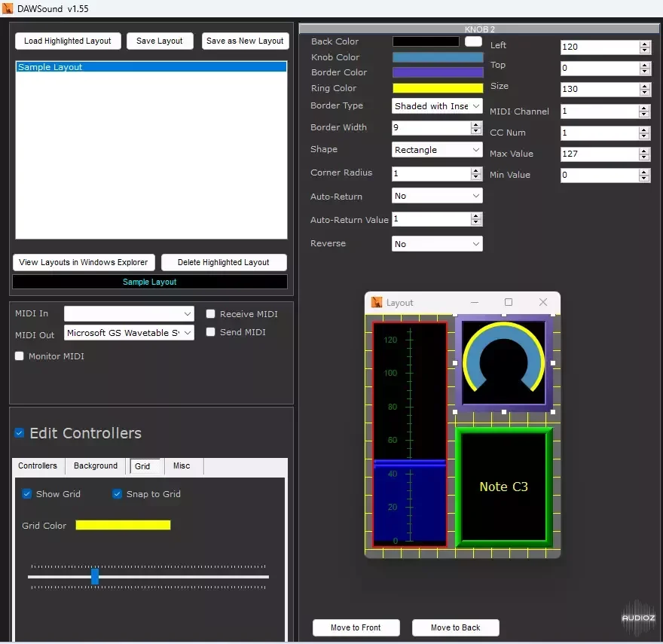
Task: Select the Note C3 pad in Layout window
Action: [x=503, y=487]
